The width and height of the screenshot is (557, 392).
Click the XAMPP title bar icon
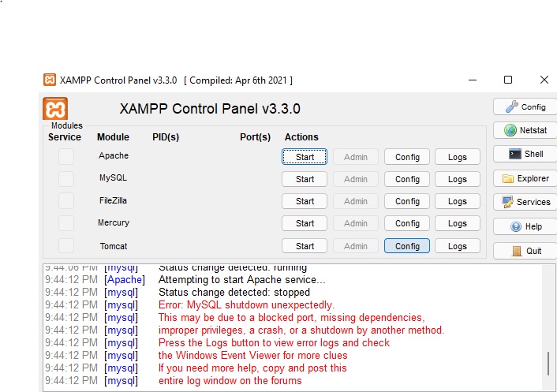50,80
